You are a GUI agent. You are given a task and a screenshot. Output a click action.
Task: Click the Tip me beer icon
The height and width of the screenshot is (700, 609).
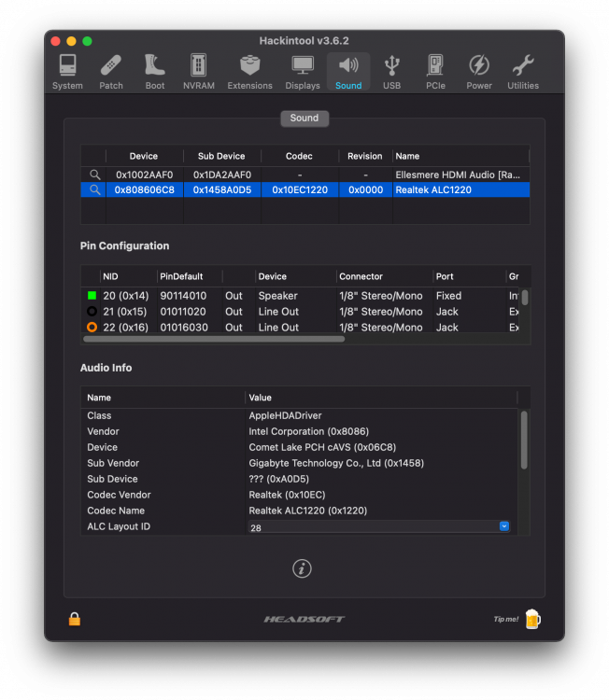[x=532, y=619]
